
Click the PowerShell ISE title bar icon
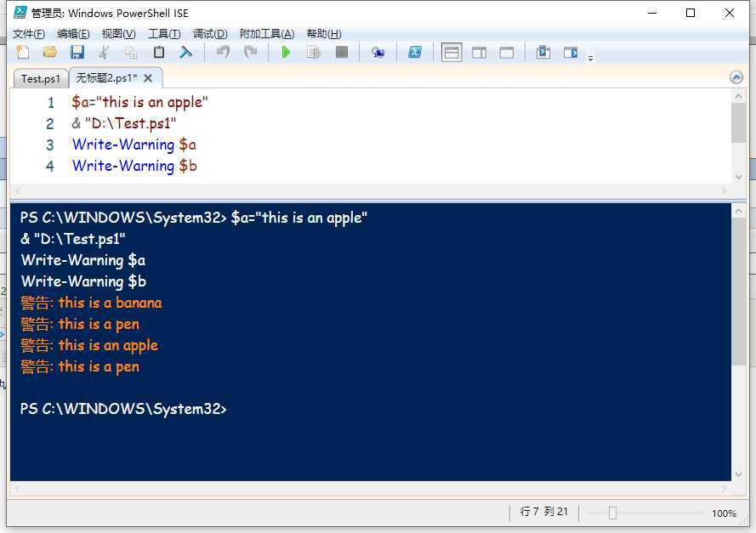pos(20,13)
